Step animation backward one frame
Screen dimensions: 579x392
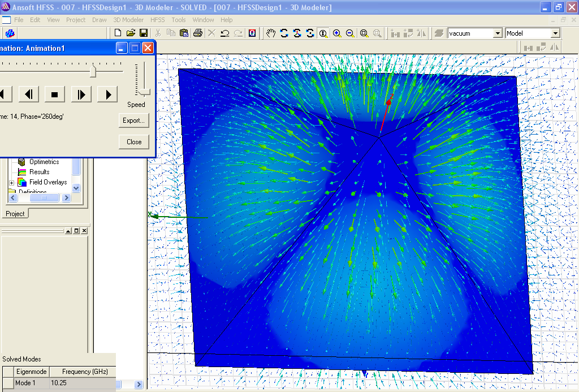click(28, 94)
